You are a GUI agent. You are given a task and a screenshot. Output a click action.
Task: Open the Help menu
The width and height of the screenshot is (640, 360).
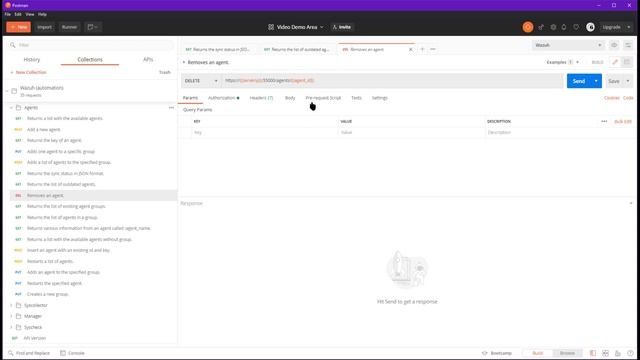pyautogui.click(x=42, y=14)
